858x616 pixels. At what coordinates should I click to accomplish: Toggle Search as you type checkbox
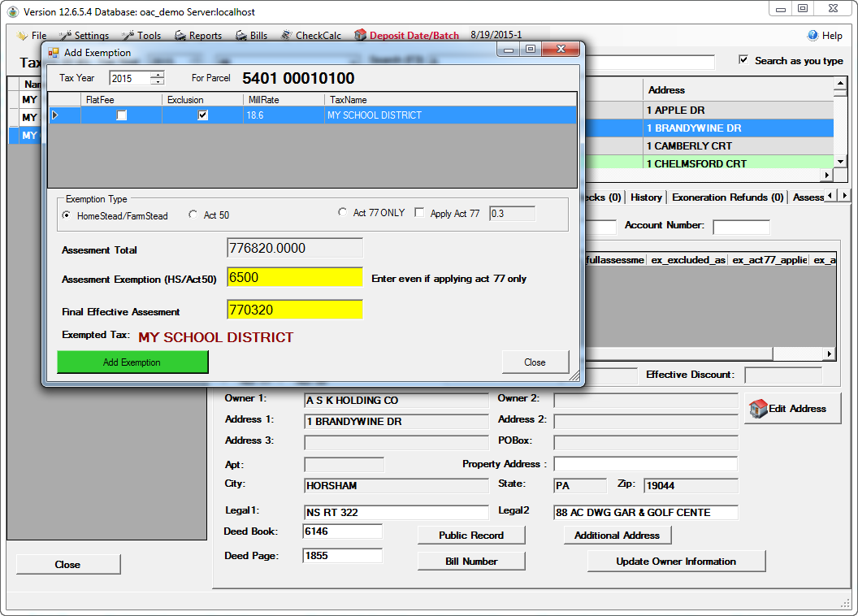pyautogui.click(x=743, y=59)
